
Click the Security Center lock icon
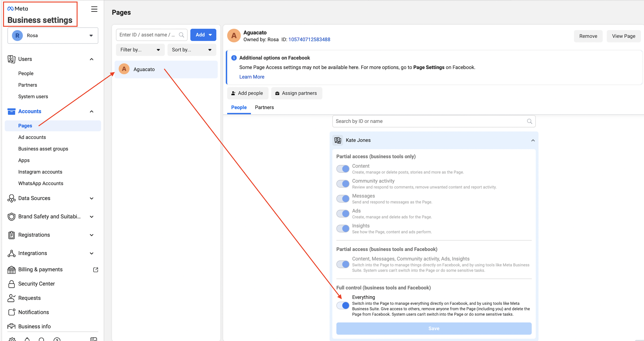(11, 284)
